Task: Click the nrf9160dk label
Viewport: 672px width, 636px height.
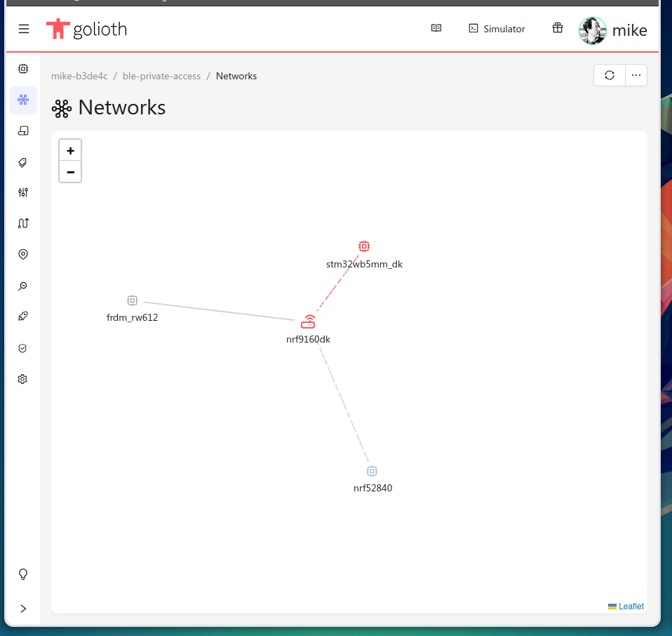Action: tap(308, 339)
